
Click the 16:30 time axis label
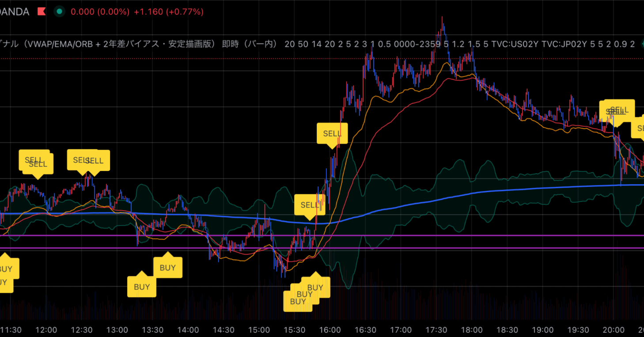click(x=365, y=329)
